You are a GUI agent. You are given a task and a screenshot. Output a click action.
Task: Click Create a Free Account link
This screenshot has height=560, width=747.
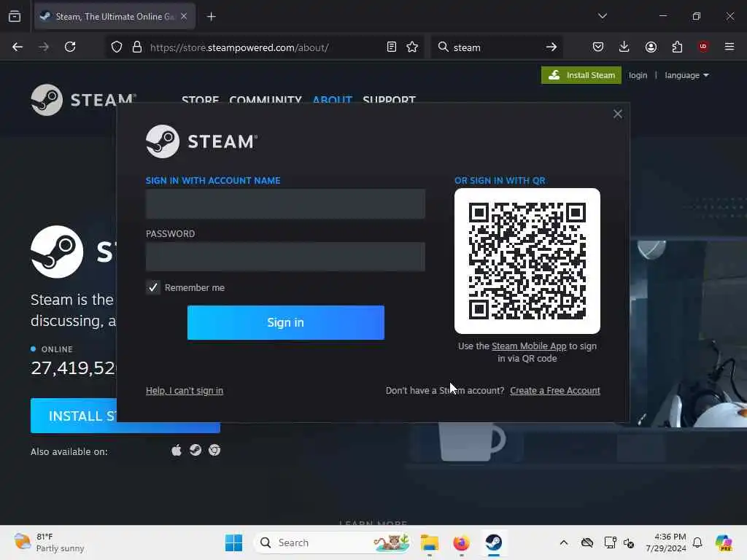pos(555,391)
